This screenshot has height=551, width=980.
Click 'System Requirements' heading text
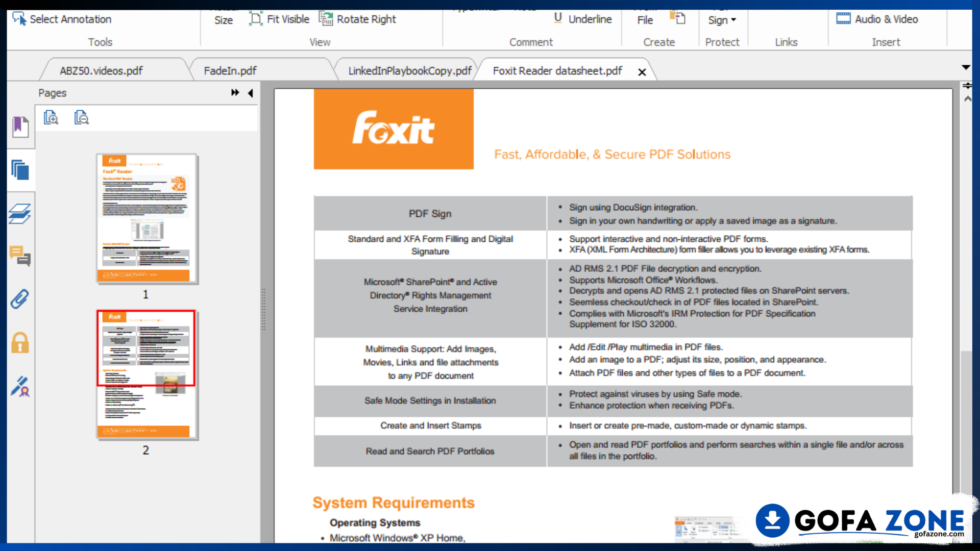tap(394, 503)
